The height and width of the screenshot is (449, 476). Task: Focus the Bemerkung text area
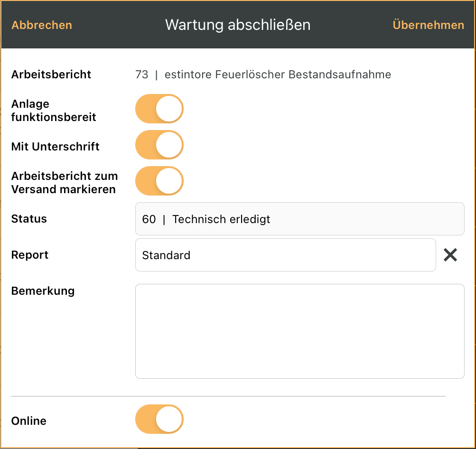pyautogui.click(x=299, y=331)
